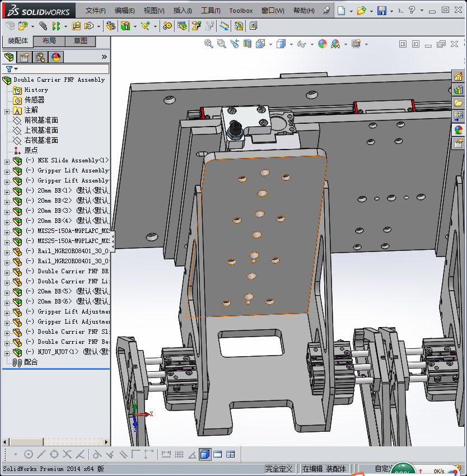The image size is (467, 476).
Task: Switch to the 布局 tab
Action: point(49,41)
